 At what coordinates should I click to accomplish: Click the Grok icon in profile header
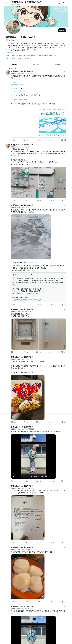click(60, 3)
